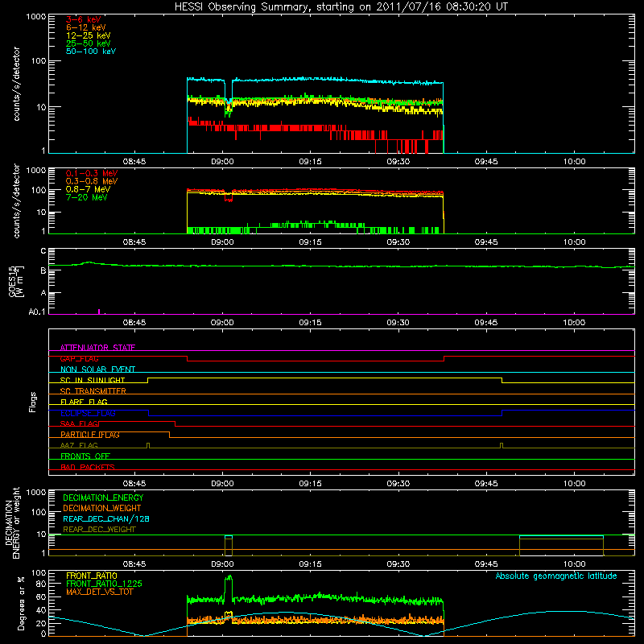
Task: Select the AAZ_FLAG label
Action: (x=79, y=445)
